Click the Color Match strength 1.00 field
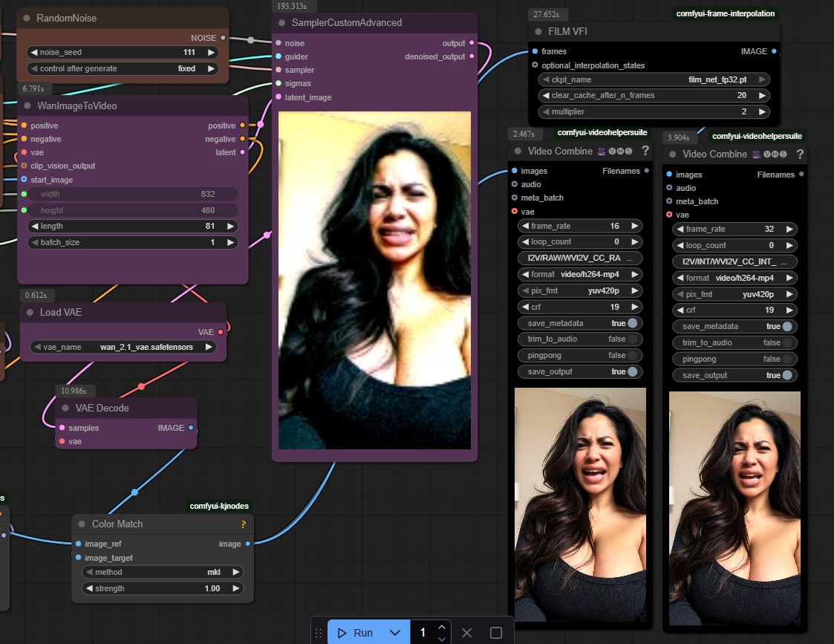This screenshot has height=644, width=834. click(x=163, y=588)
